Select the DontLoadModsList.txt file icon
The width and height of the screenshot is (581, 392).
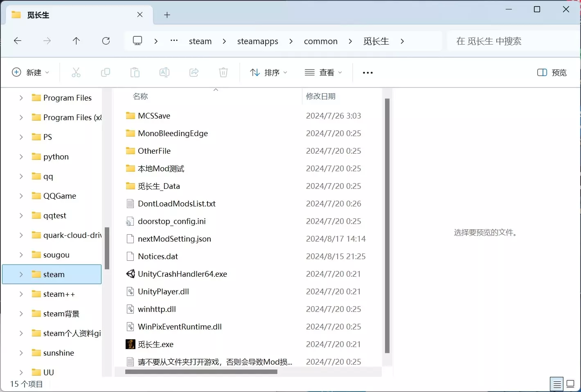131,204
